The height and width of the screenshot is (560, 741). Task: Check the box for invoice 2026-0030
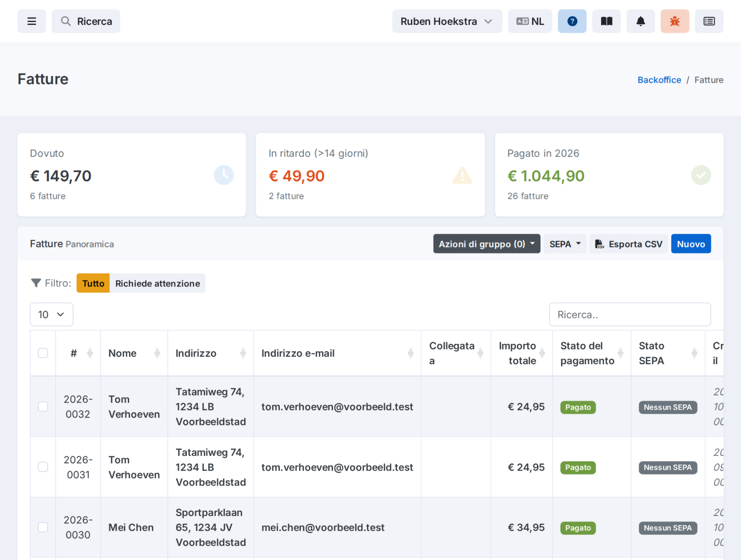(x=43, y=527)
